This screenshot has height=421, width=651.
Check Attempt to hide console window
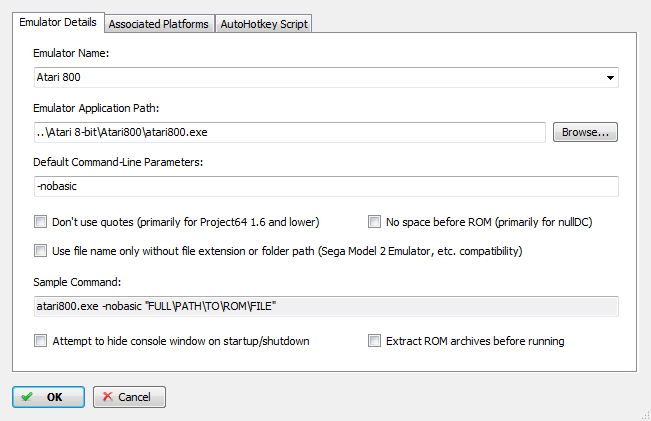point(40,341)
